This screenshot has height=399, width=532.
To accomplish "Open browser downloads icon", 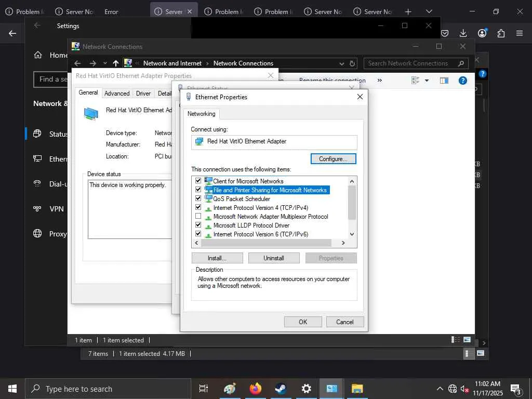I will click(x=463, y=33).
